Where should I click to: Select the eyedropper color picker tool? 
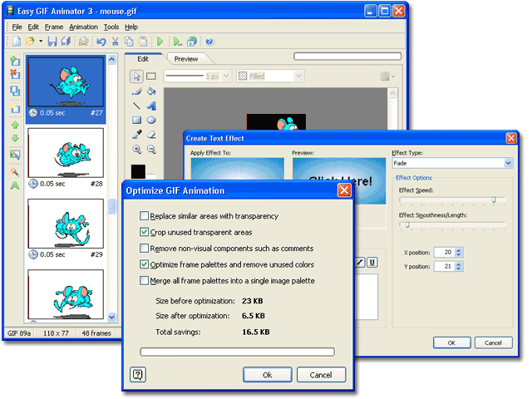click(136, 134)
